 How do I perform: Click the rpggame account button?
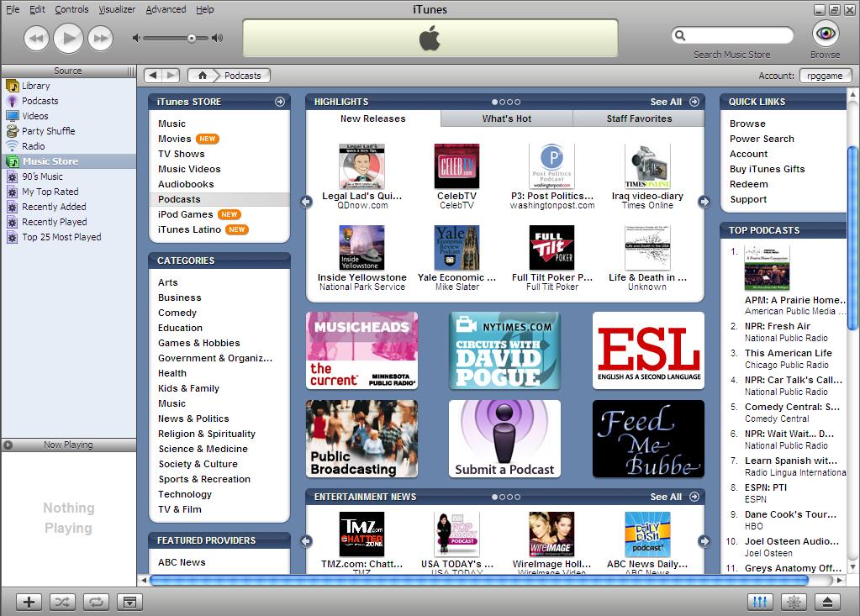[825, 76]
